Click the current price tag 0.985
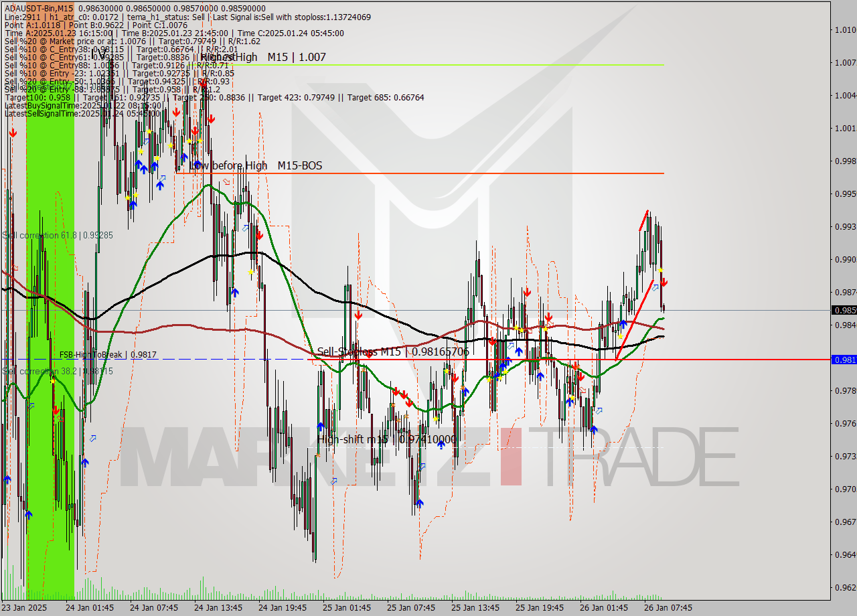This screenshot has width=857, height=616. 844,310
